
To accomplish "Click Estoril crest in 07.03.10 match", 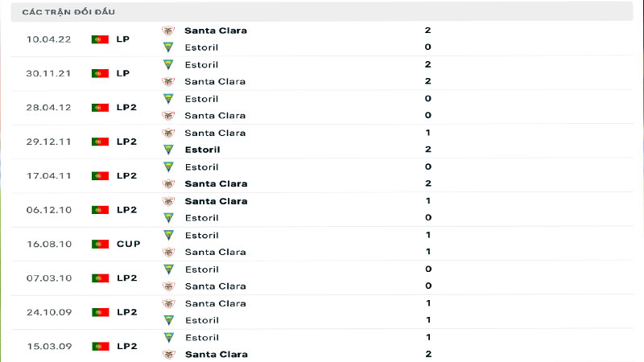I will (x=168, y=269).
